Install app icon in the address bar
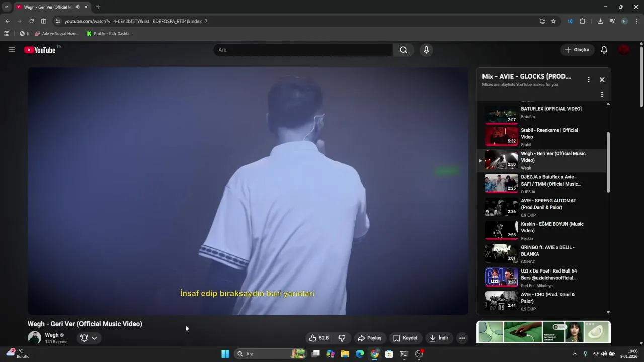This screenshot has width=644, height=362. [x=542, y=21]
